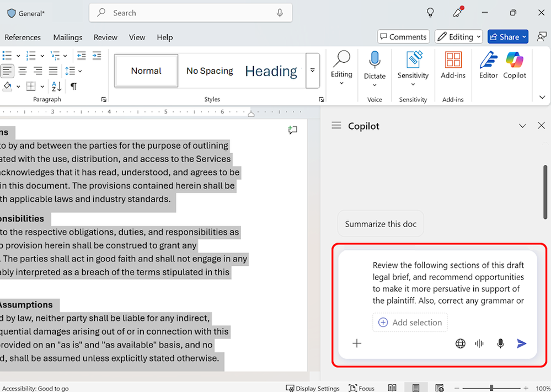Viewport: 551px width, 392px height.
Task: Open line spacing dropdown arrow
Action: 80,71
